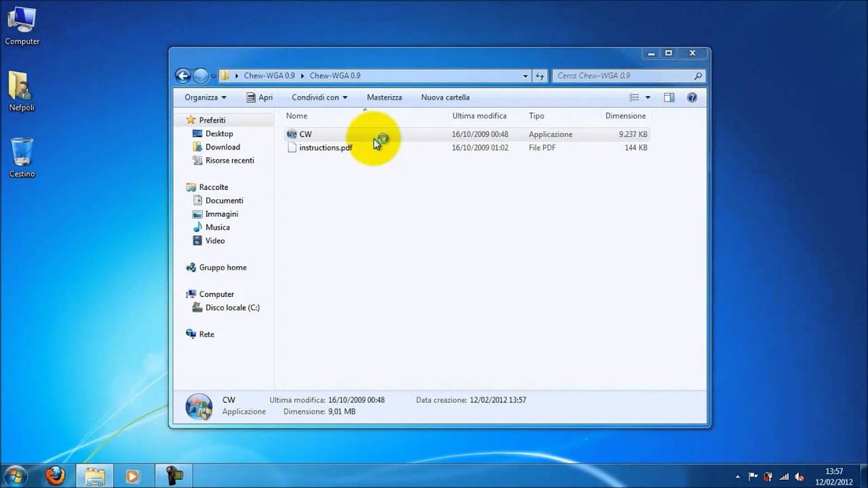Viewport: 868px width, 488px height.
Task: Sort by the Dimensione column header
Action: click(625, 116)
